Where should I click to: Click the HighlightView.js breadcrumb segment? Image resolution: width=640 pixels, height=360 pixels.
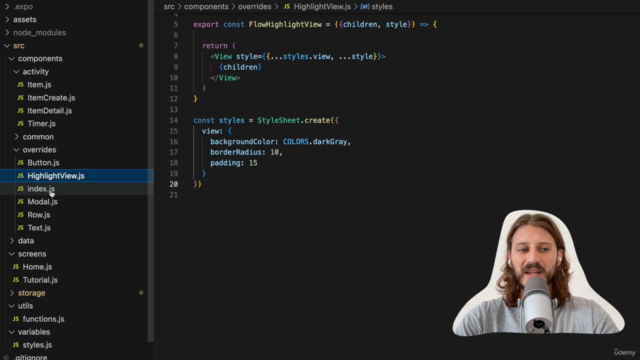tap(322, 7)
